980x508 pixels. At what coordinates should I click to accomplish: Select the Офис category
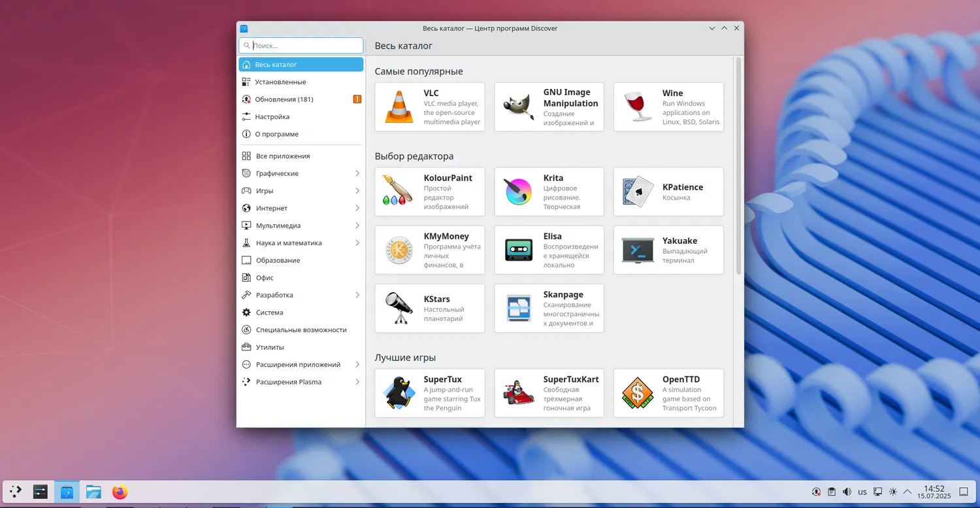[x=301, y=278]
